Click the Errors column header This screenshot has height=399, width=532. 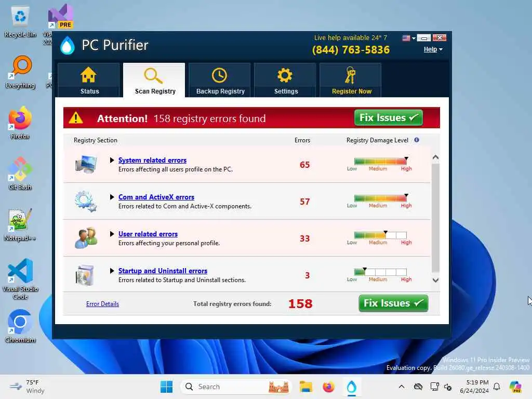point(302,140)
